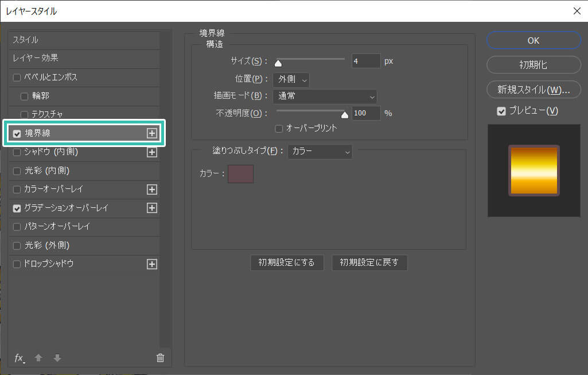This screenshot has height=375, width=588.
Task: Move effect down with the down arrow
Action: click(57, 358)
